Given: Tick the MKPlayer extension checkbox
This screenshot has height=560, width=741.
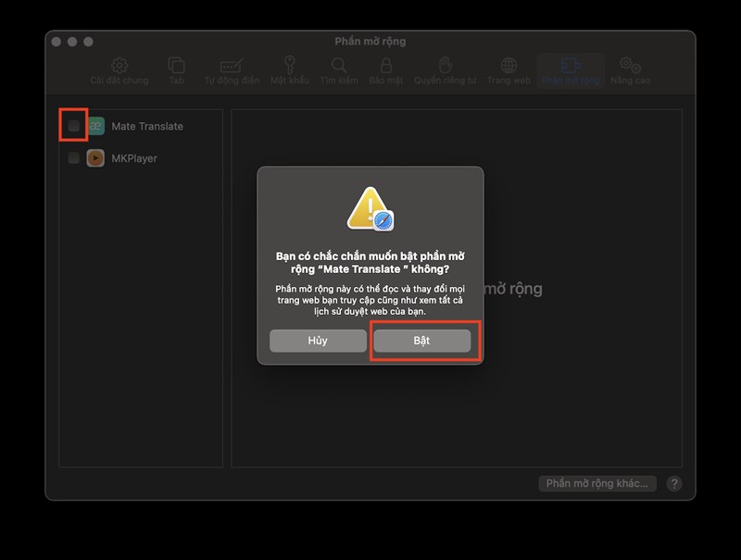Looking at the screenshot, I should click(x=74, y=157).
